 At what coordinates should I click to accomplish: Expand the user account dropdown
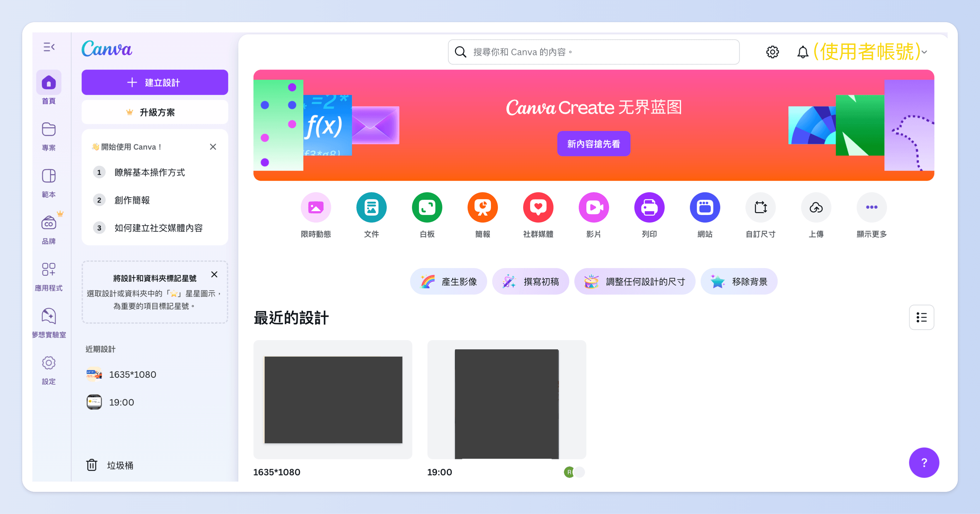coord(925,52)
